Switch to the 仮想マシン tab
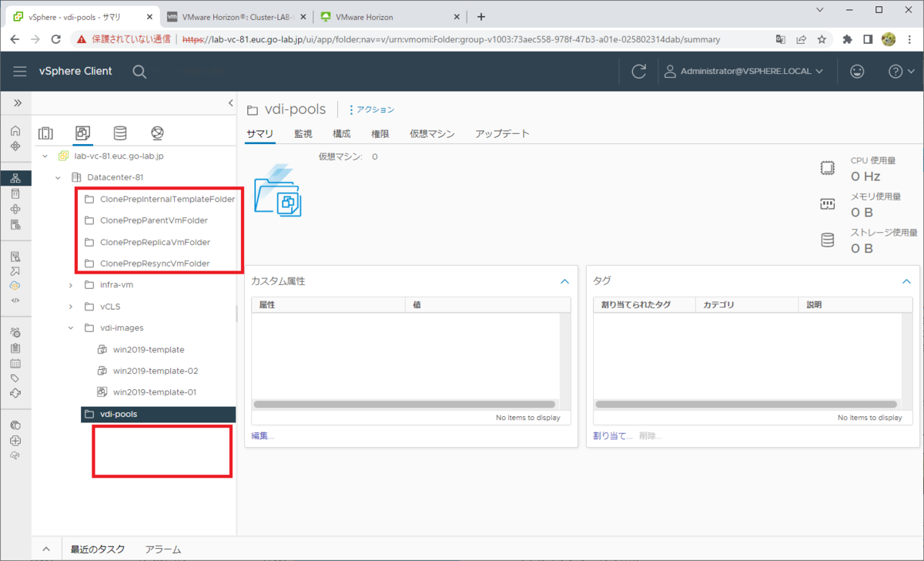The image size is (924, 561). click(x=432, y=134)
